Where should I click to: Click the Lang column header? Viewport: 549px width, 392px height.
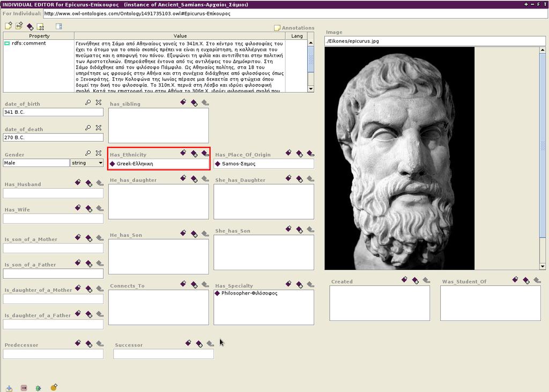(x=297, y=36)
